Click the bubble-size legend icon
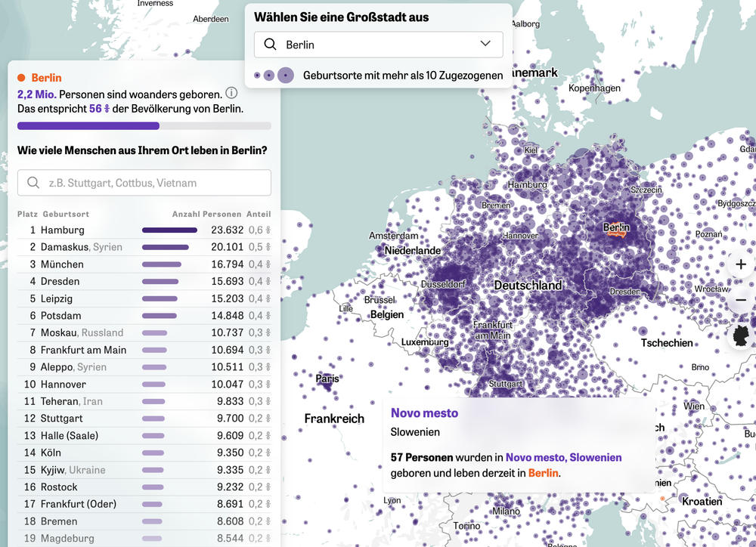 [274, 76]
